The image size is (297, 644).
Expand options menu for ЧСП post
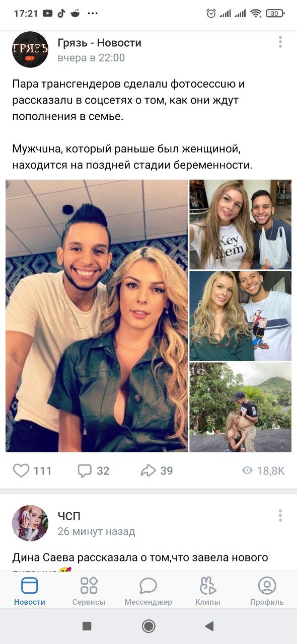click(x=280, y=516)
